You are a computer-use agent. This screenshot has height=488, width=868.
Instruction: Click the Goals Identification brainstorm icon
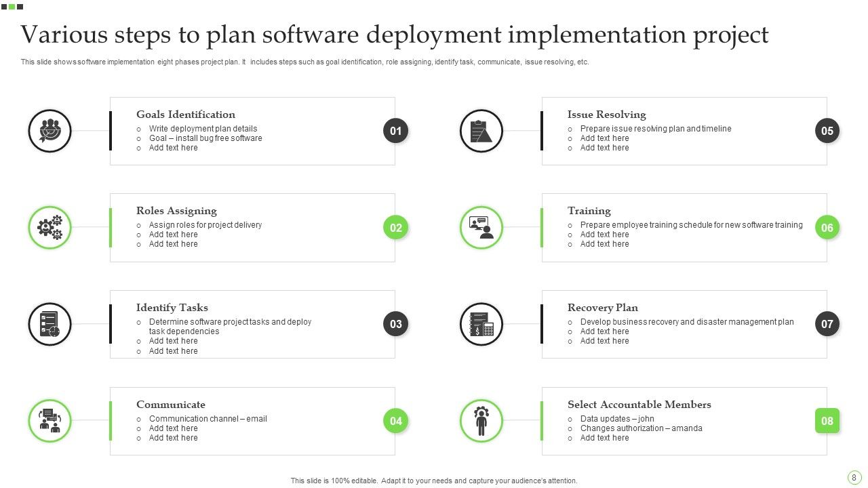[50, 131]
